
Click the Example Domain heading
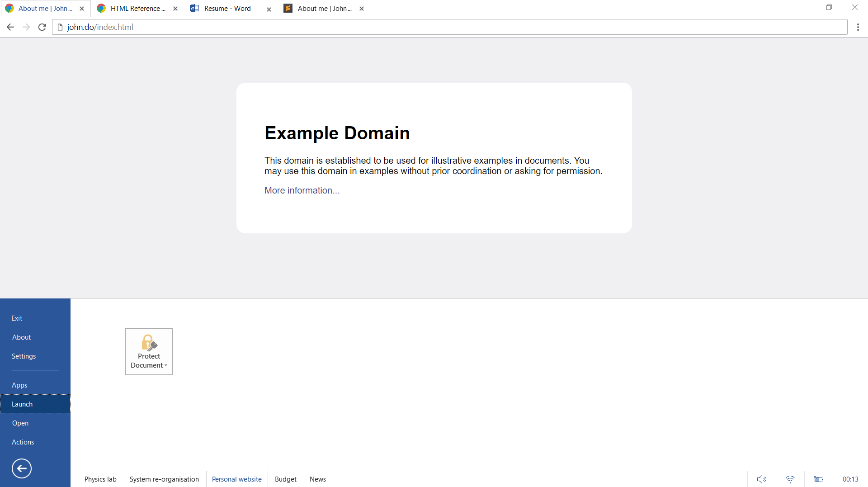coord(337,133)
